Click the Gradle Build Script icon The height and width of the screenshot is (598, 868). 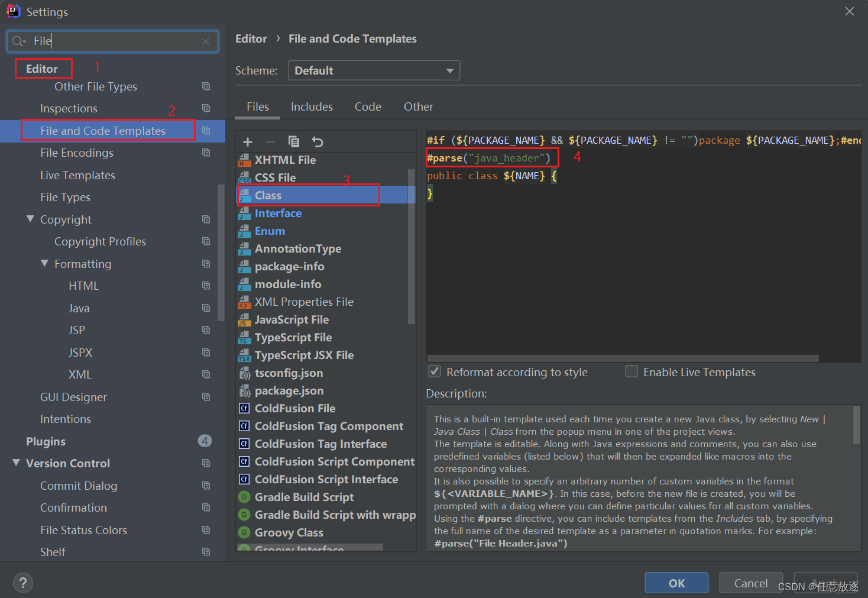click(x=244, y=497)
